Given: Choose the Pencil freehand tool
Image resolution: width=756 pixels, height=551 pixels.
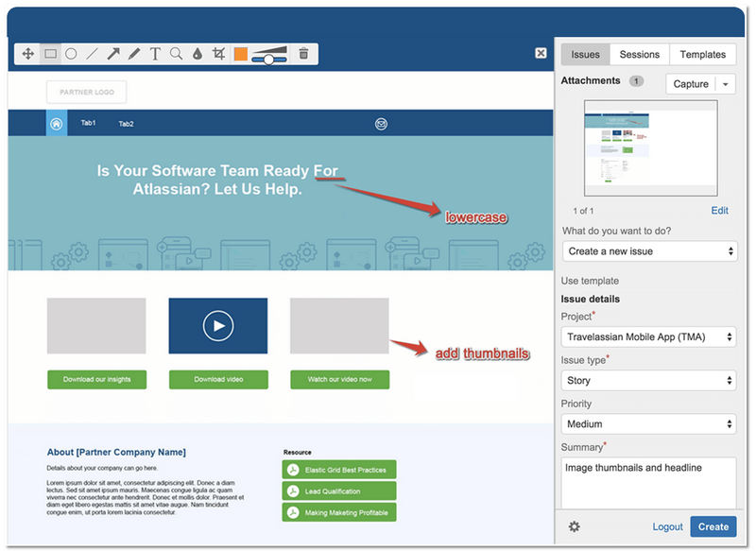Looking at the screenshot, I should point(134,54).
